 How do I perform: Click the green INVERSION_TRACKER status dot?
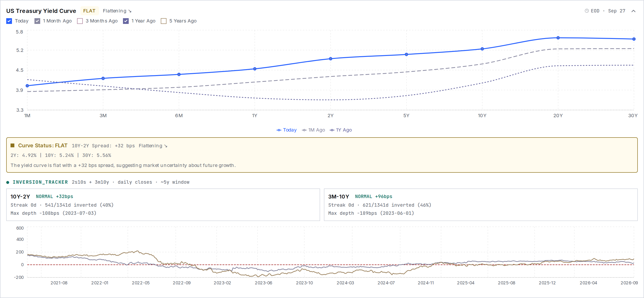pos(8,182)
